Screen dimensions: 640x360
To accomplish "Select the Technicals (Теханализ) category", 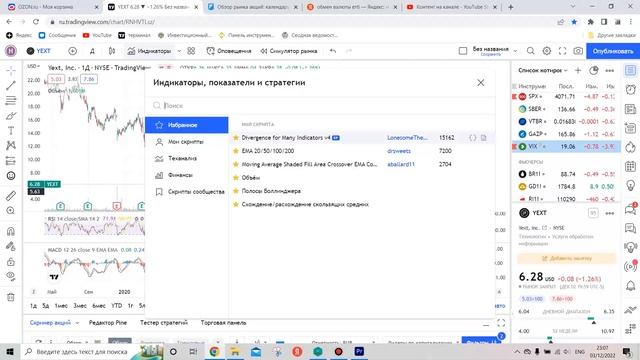I will 187,158.
